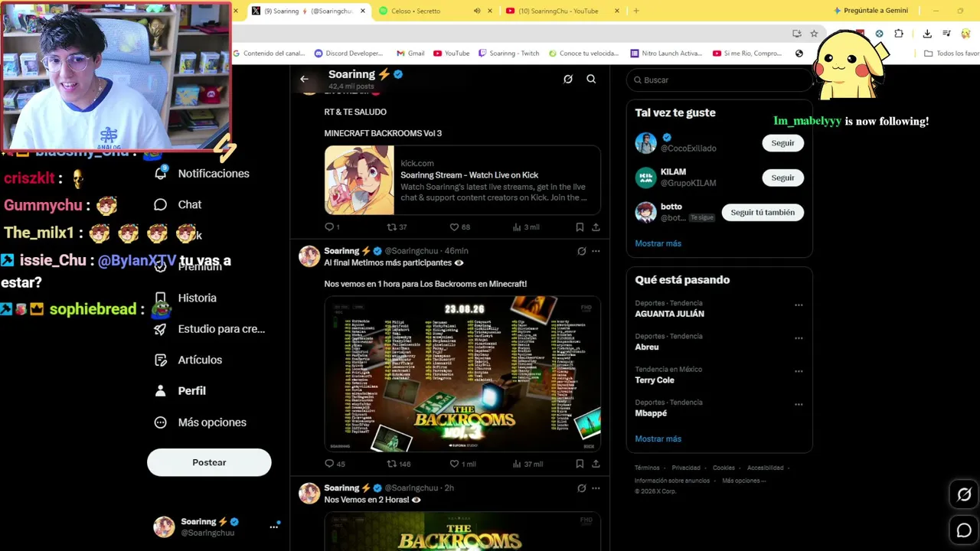The image size is (980, 551).
Task: Open the floating Grok button at bottom right
Action: tap(964, 494)
